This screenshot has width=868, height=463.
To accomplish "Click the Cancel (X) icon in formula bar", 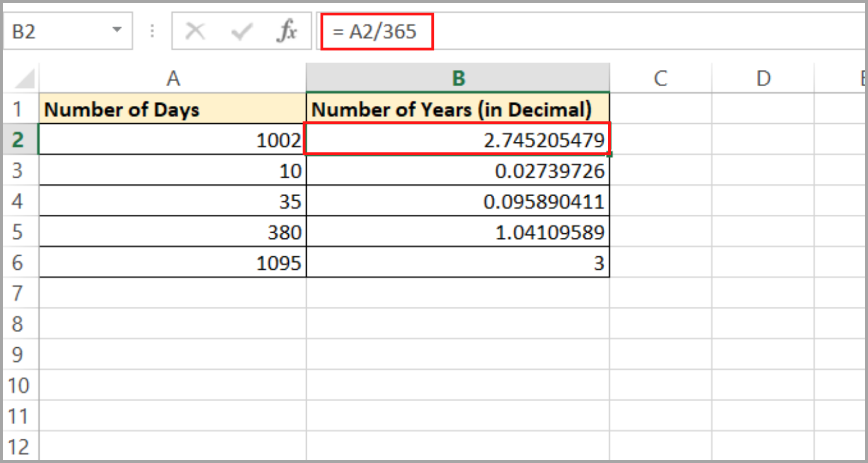I will point(195,31).
